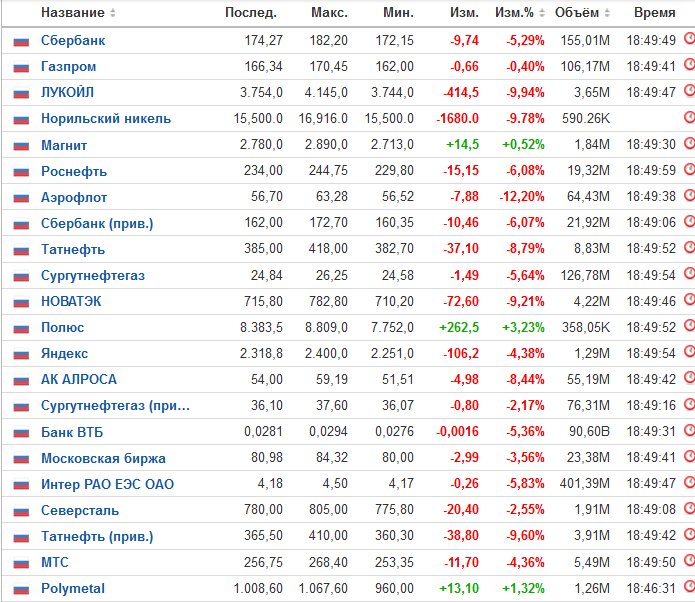Click the flag icon in the Яндекс row
The image size is (695, 602).
(x=21, y=355)
